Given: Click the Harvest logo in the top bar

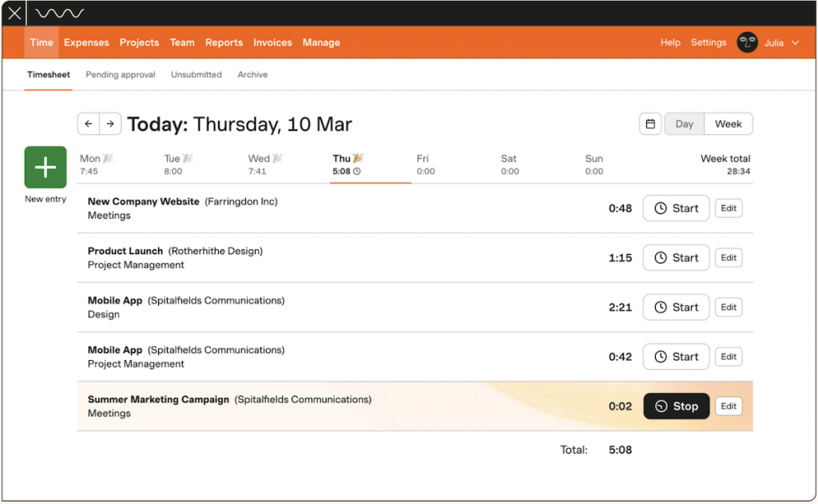Looking at the screenshot, I should 59,12.
